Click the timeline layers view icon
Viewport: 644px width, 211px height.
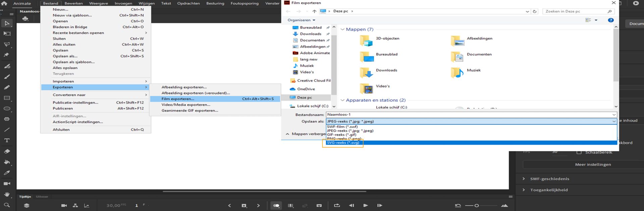(26, 206)
